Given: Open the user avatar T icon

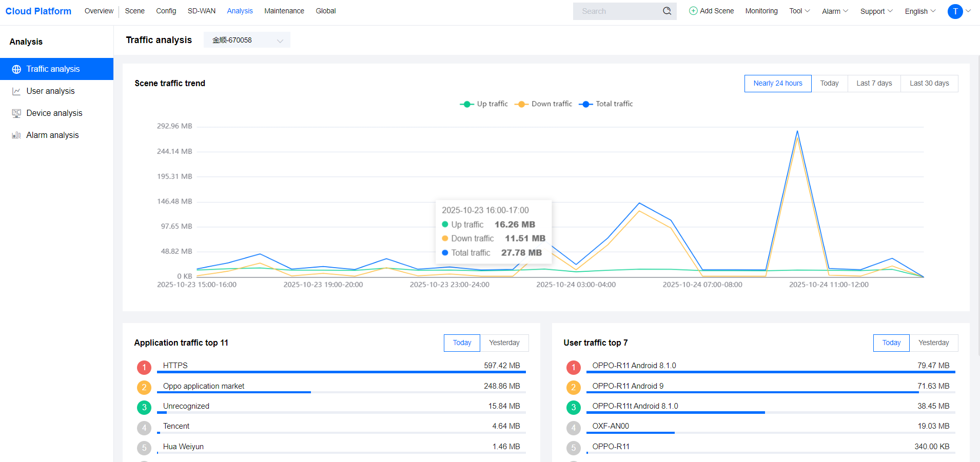Looking at the screenshot, I should tap(955, 11).
